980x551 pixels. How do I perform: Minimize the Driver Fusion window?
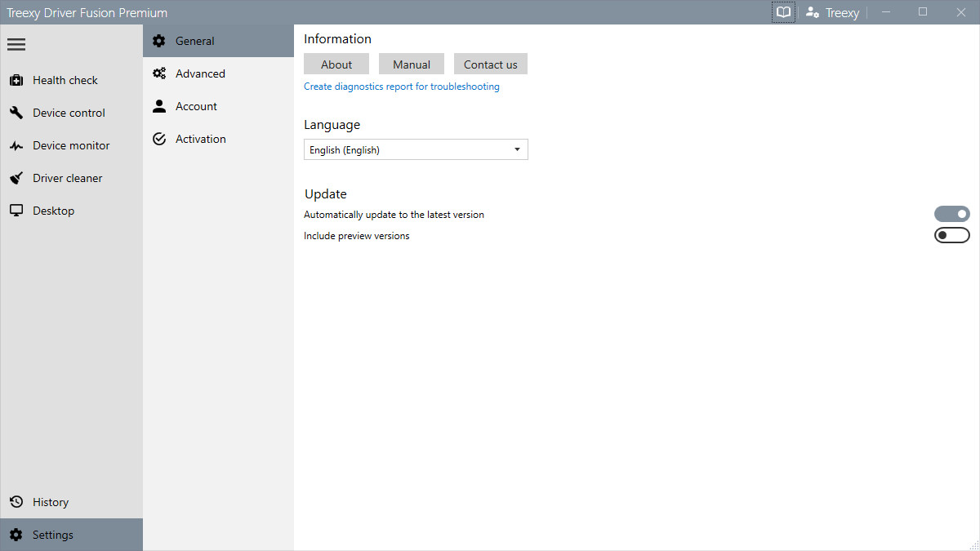click(x=885, y=12)
